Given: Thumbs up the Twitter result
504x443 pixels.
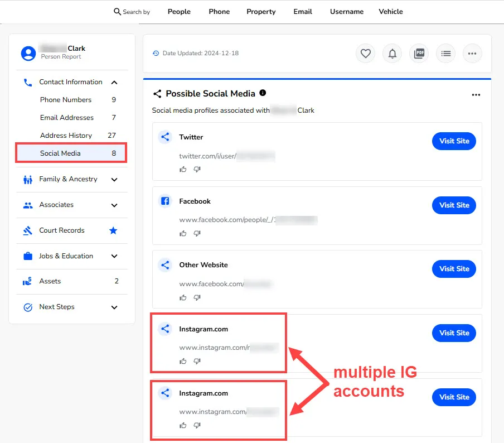Looking at the screenshot, I should coord(183,169).
